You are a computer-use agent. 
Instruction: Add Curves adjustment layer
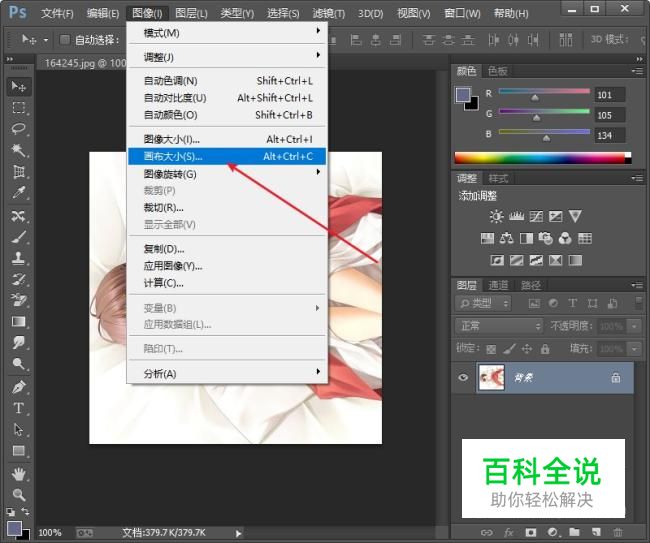536,216
